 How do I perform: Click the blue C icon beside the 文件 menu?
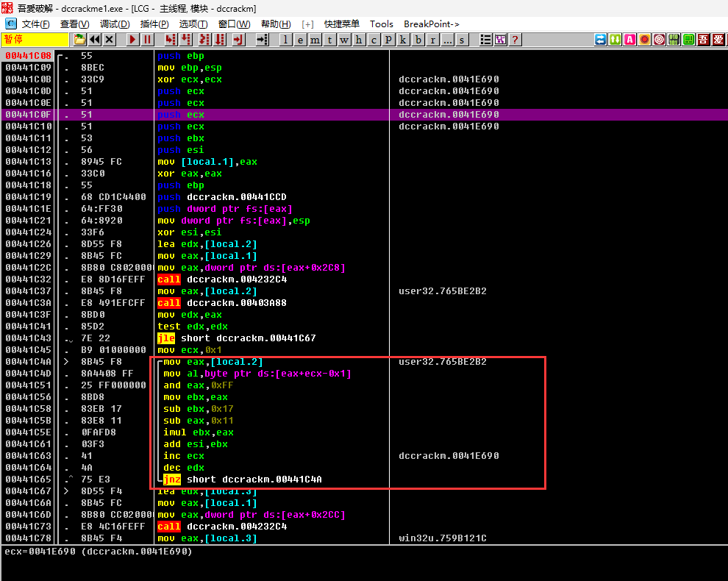[x=11, y=24]
